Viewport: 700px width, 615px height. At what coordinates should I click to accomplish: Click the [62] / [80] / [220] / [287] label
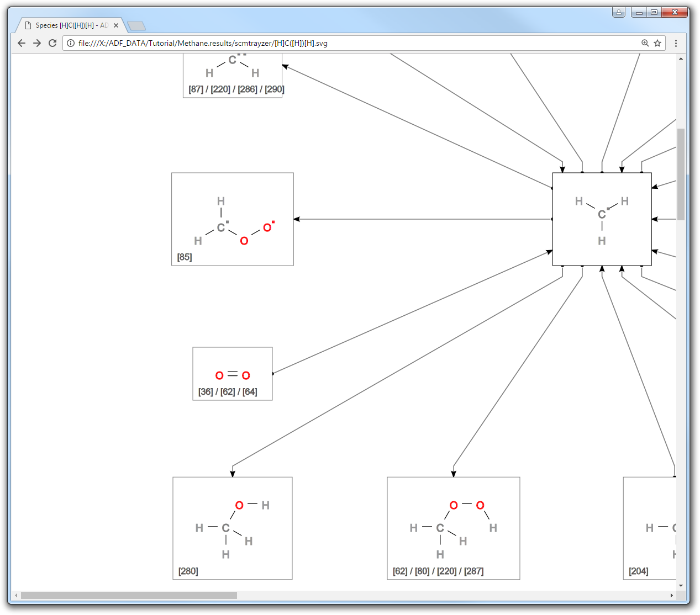438,571
